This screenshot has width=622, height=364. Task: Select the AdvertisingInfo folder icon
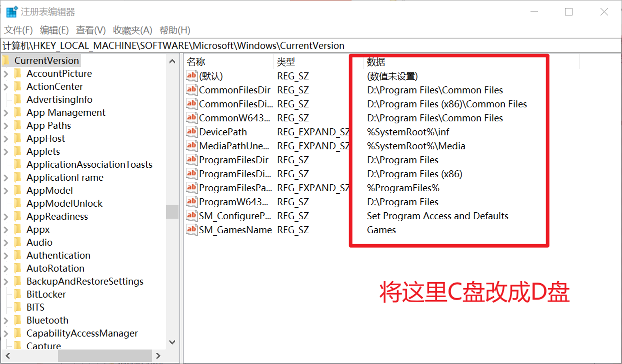coord(18,99)
